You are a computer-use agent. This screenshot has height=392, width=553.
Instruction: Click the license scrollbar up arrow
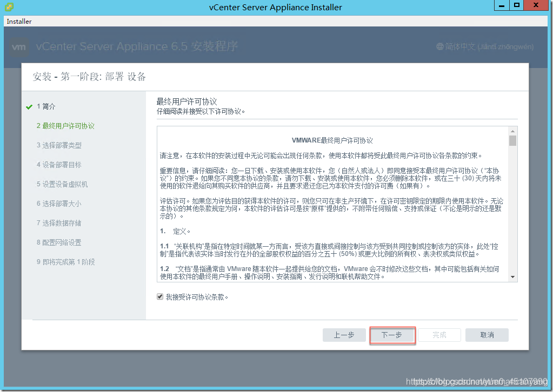(x=513, y=131)
